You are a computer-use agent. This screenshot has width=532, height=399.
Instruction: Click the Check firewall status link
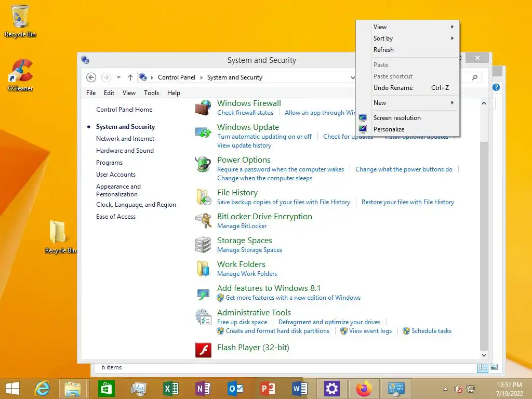(245, 113)
